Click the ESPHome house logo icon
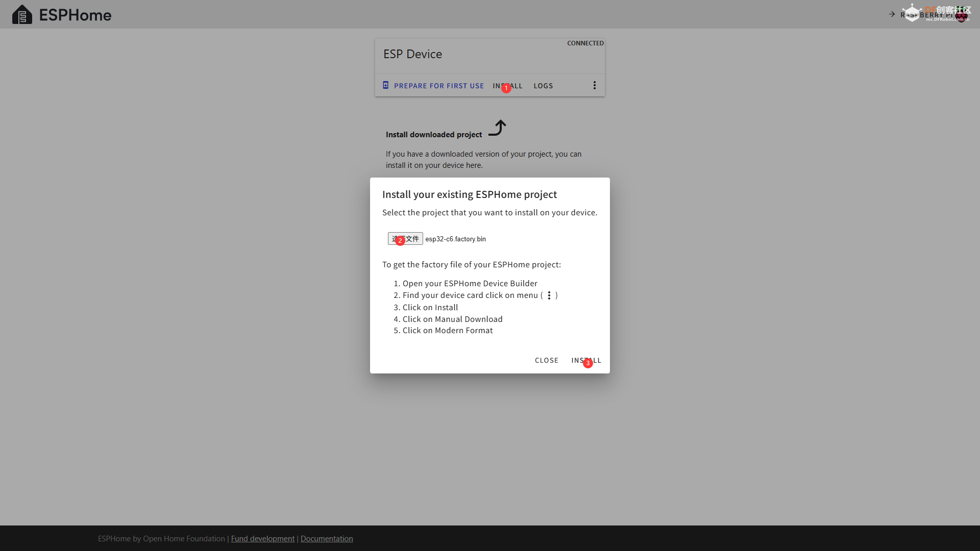980x551 pixels. [22, 15]
